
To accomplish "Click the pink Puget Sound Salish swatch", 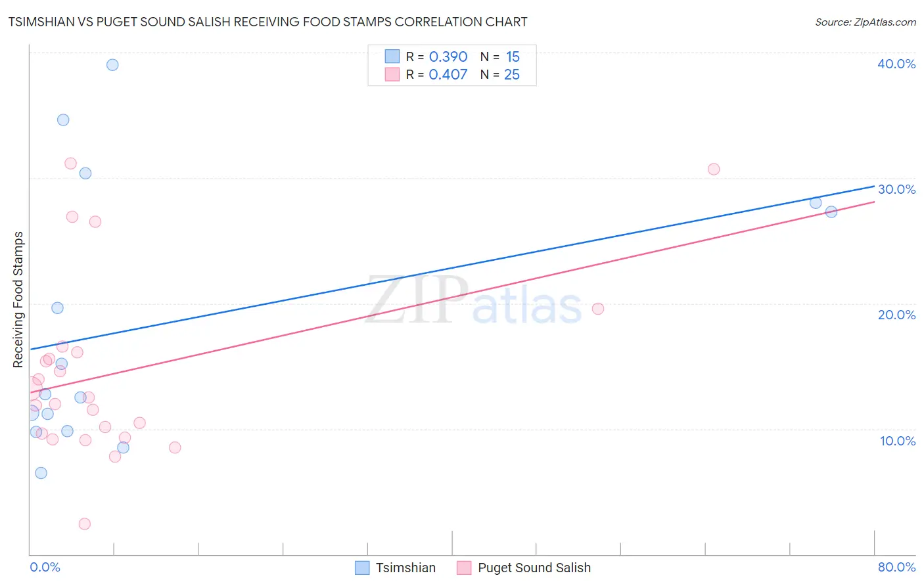I will click(464, 568).
